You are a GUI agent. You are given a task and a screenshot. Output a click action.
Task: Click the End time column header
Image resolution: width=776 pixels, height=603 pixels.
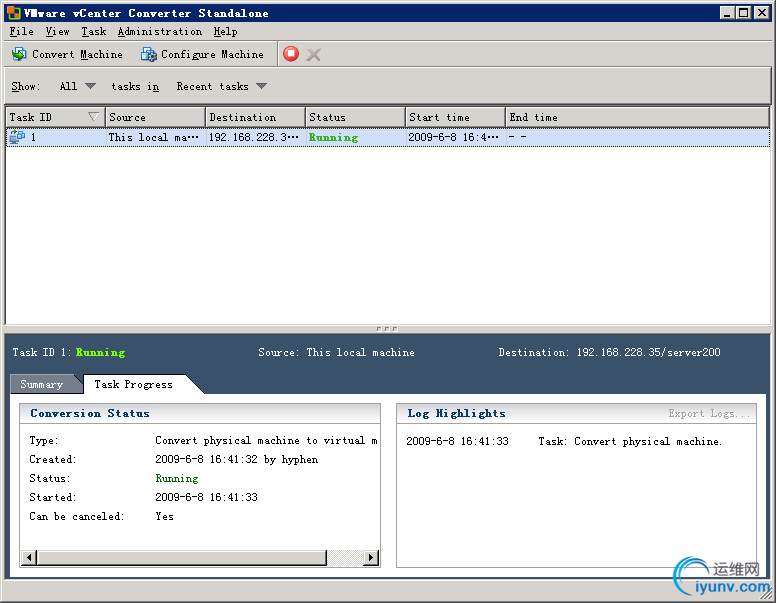coord(637,117)
